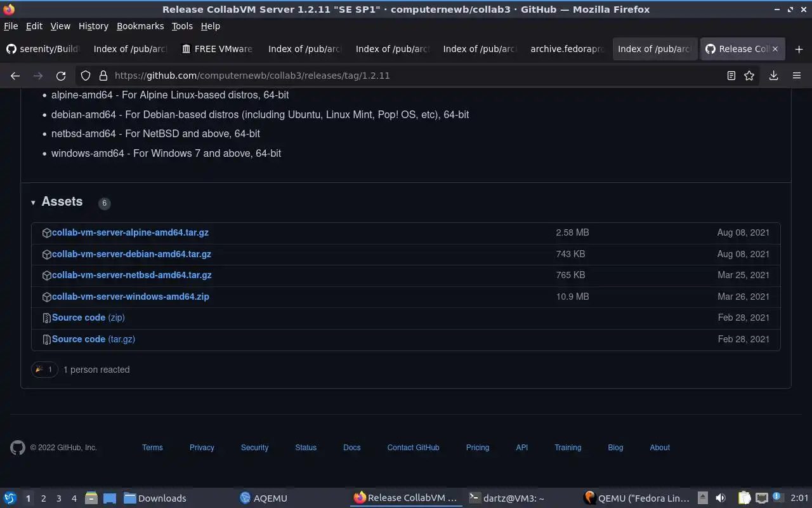
Task: Click package icon next to windows-amd64 asset
Action: pos(46,297)
